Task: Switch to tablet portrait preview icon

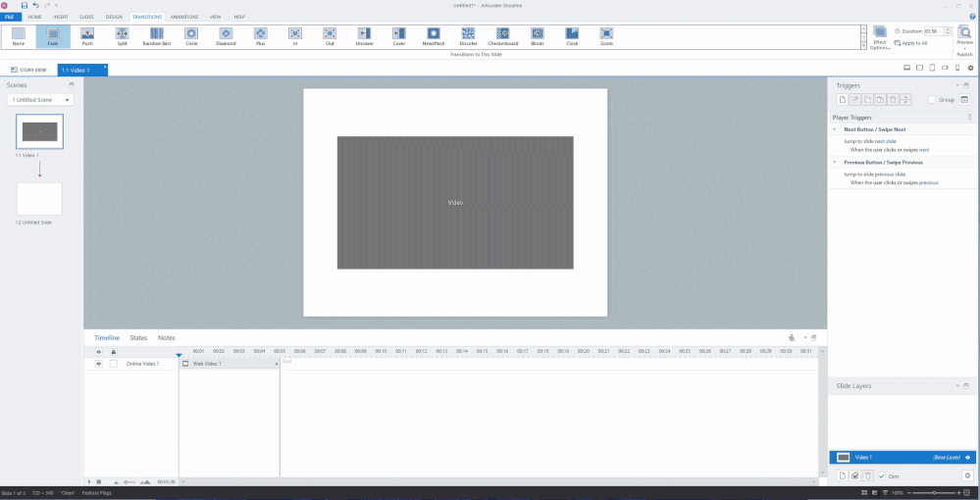Action: 932,68
